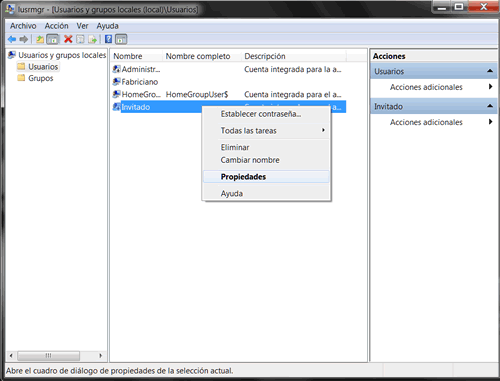
Task: Sort by the Nombre column header
Action: pyautogui.click(x=137, y=56)
